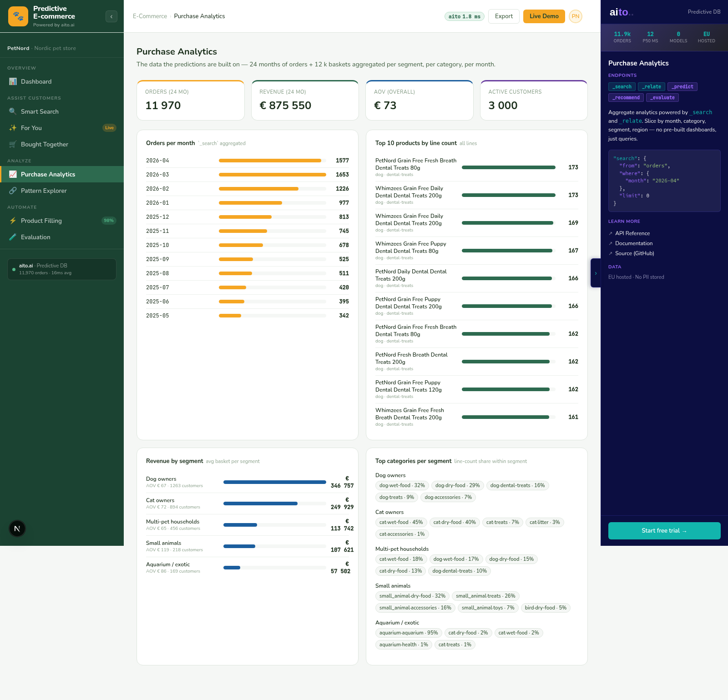Click the PN user avatar
Screen dimensions: 728x700
tap(576, 16)
